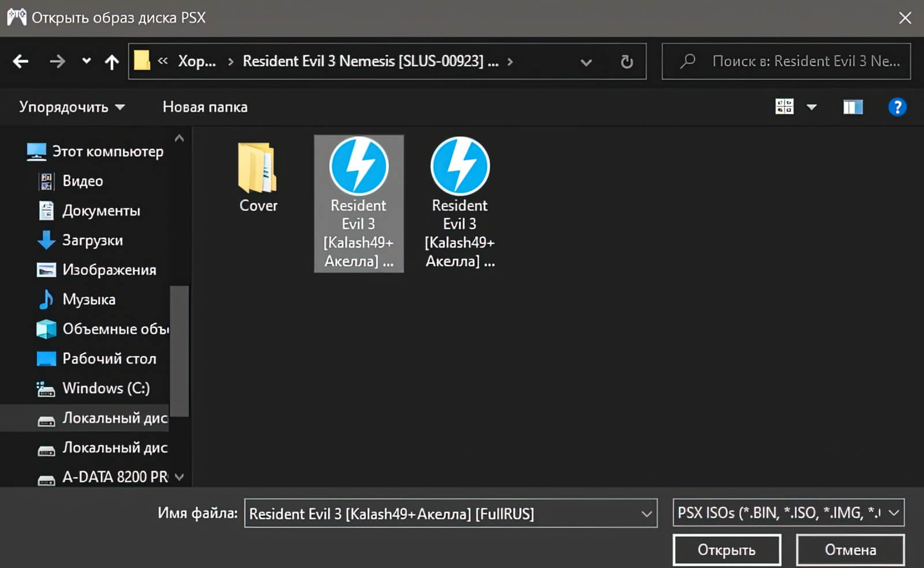Open Рабочий стол in the sidebar
Image resolution: width=924 pixels, height=568 pixels.
pos(109,358)
